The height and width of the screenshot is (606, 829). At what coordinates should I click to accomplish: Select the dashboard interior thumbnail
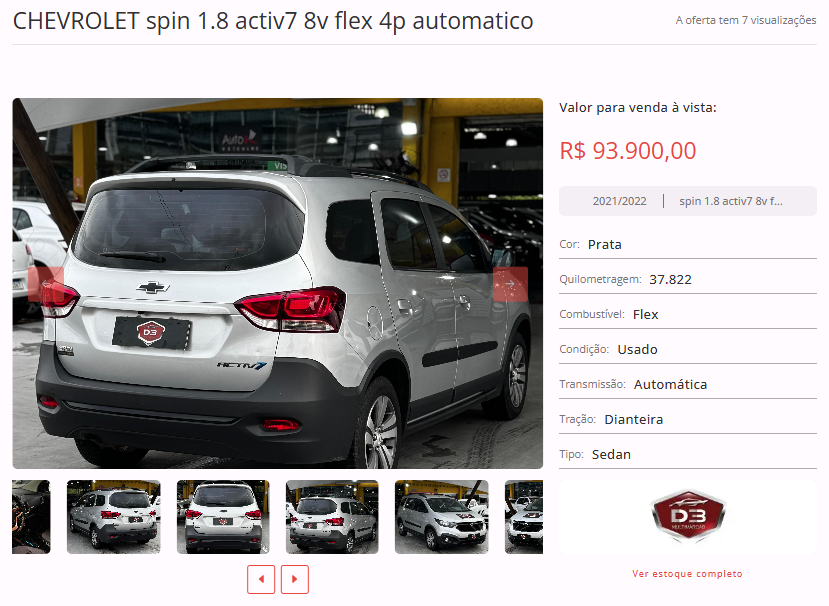(x=31, y=517)
